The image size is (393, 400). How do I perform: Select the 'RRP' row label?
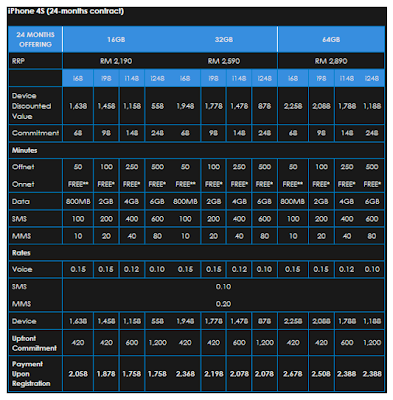click(18, 61)
